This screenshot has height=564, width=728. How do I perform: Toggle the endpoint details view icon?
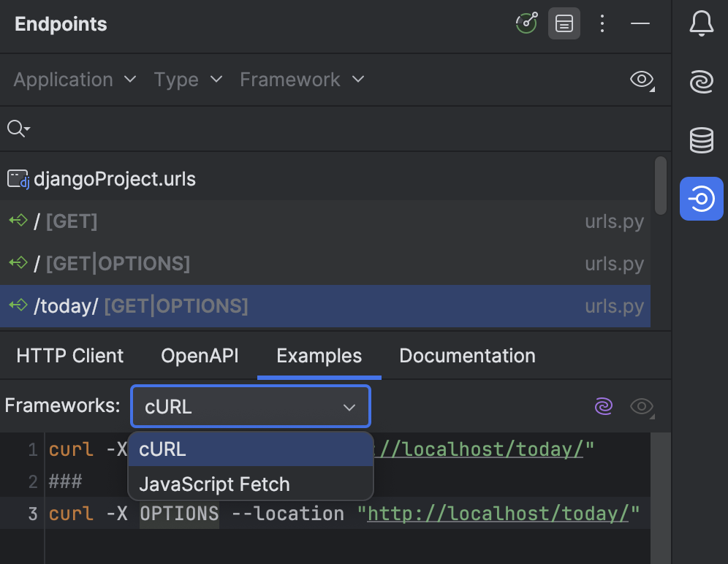point(564,23)
